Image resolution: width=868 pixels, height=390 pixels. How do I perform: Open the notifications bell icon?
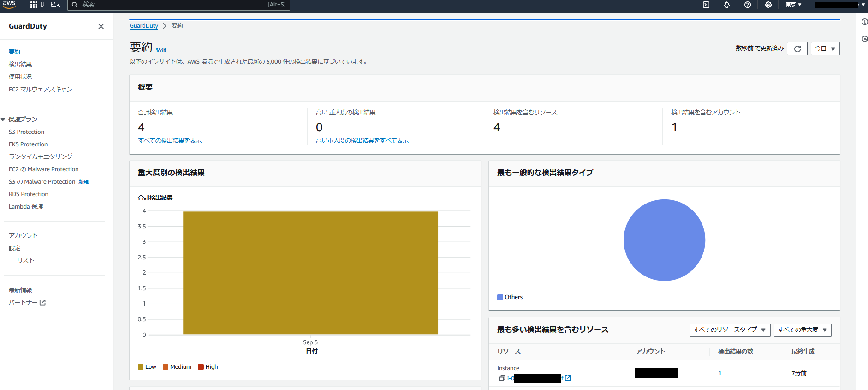click(727, 5)
